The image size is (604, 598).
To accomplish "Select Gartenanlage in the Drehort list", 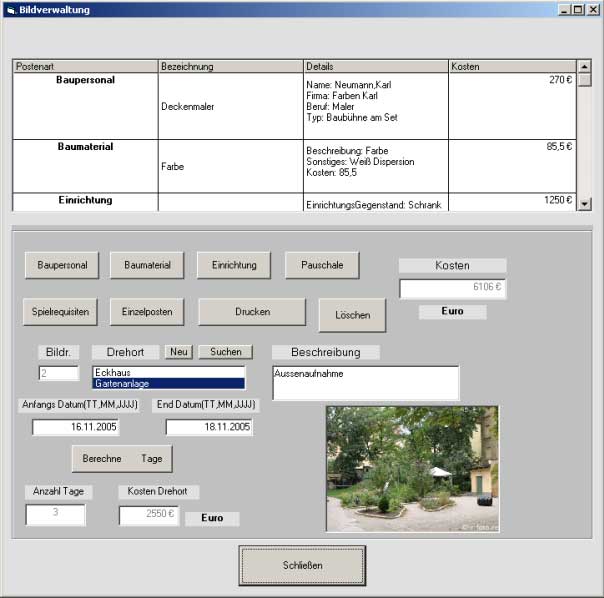I will (168, 383).
